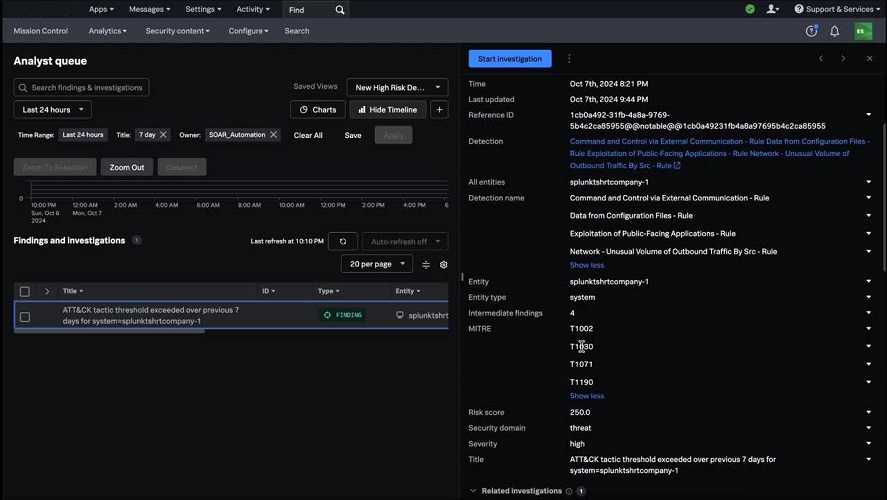
Task: Open Severity field actions dropdown
Action: [x=868, y=444]
